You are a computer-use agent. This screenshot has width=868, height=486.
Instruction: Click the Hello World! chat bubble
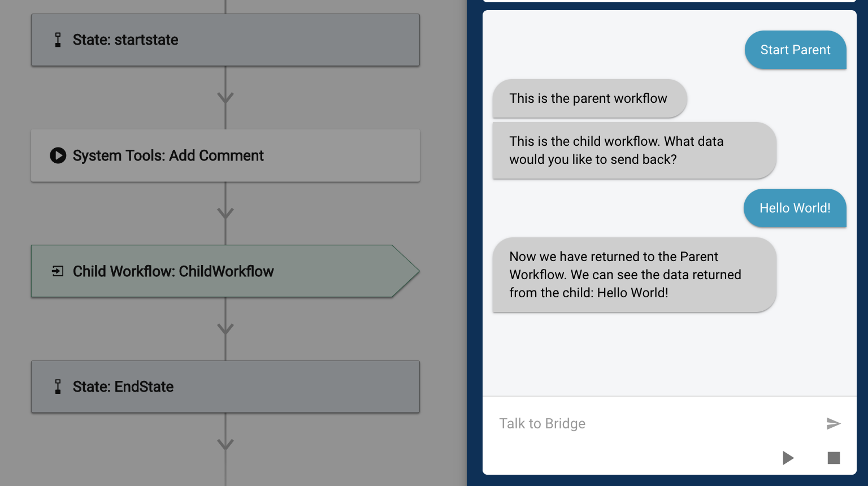pos(795,208)
